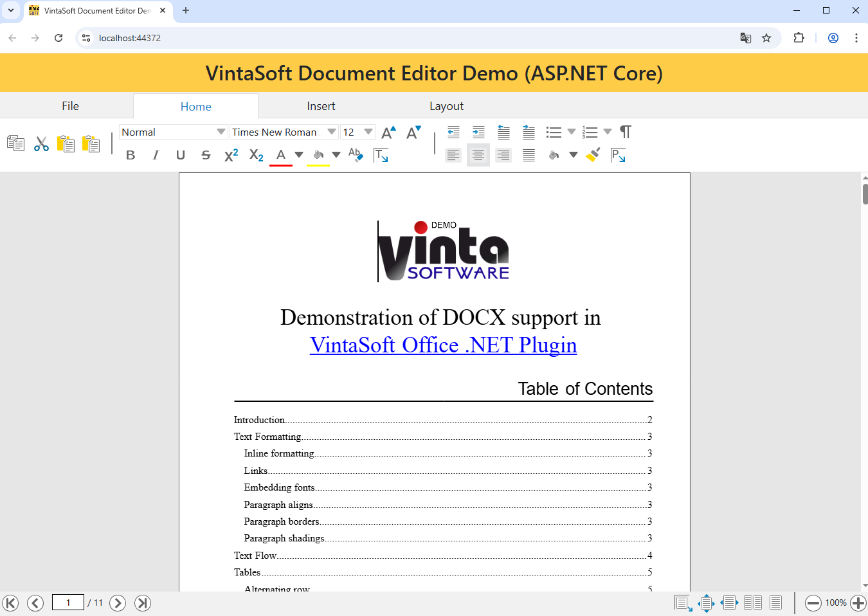Open the VintaSoft Office .NET Plugin link
Image resolution: width=868 pixels, height=616 pixels.
443,345
